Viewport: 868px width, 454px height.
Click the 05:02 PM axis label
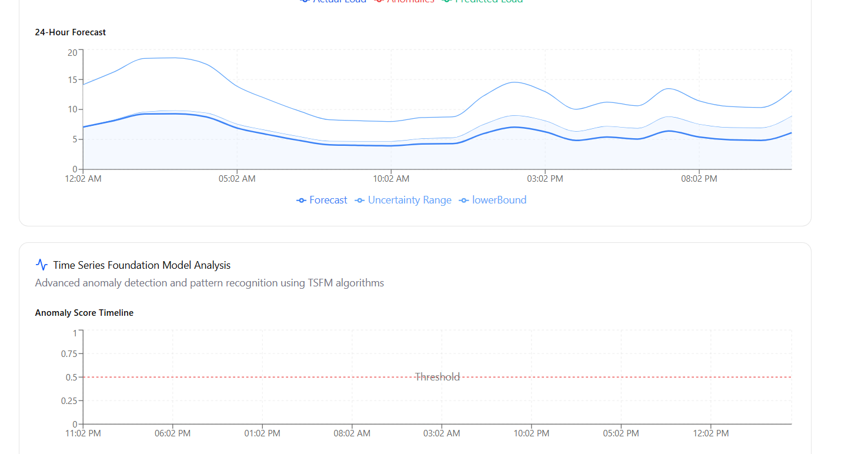(621, 433)
